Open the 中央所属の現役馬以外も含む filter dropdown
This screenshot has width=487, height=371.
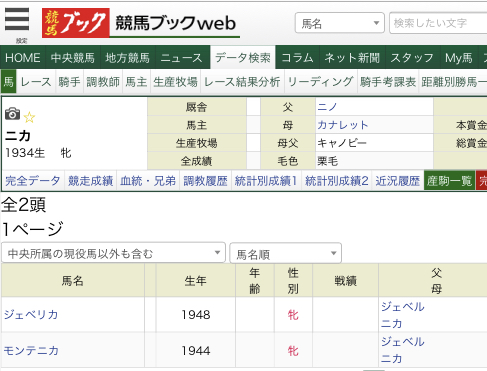[x=113, y=253]
